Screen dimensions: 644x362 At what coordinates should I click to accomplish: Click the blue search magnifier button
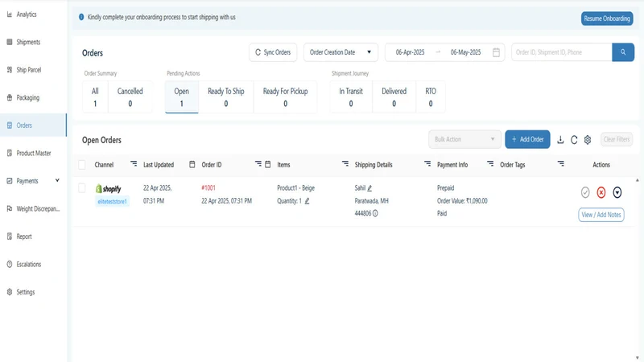[623, 52]
